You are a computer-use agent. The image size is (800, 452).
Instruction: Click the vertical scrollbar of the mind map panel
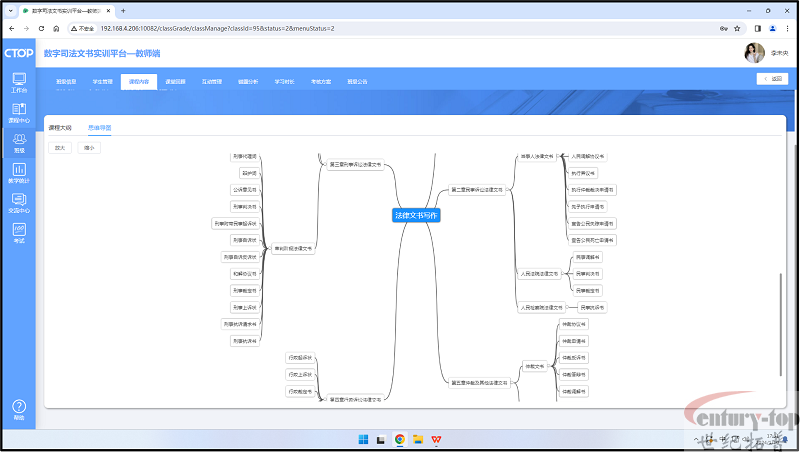[x=780, y=324]
